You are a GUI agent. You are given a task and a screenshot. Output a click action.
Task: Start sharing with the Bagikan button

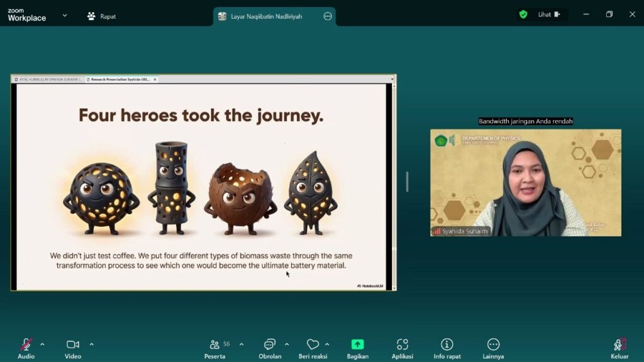357,344
